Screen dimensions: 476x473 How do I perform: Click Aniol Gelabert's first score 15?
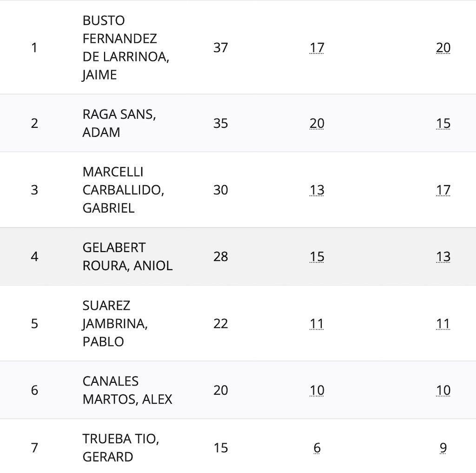317,256
